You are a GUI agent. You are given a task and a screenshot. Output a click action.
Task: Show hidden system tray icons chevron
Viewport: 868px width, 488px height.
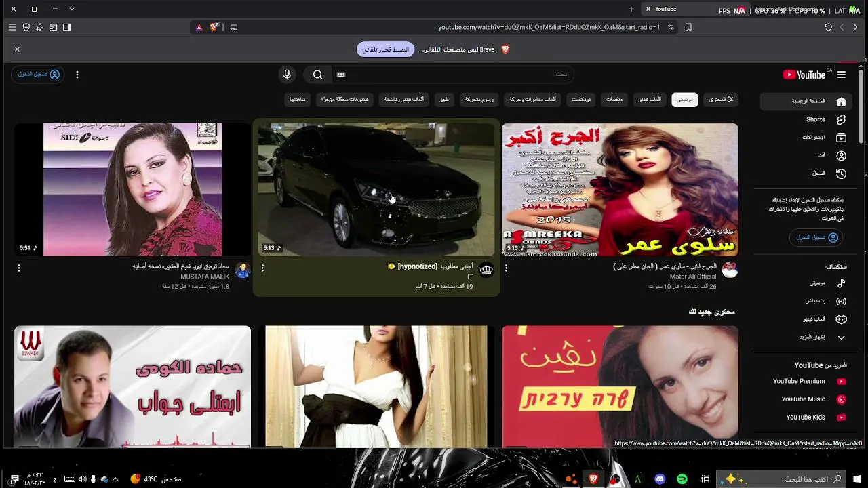[x=115, y=479]
